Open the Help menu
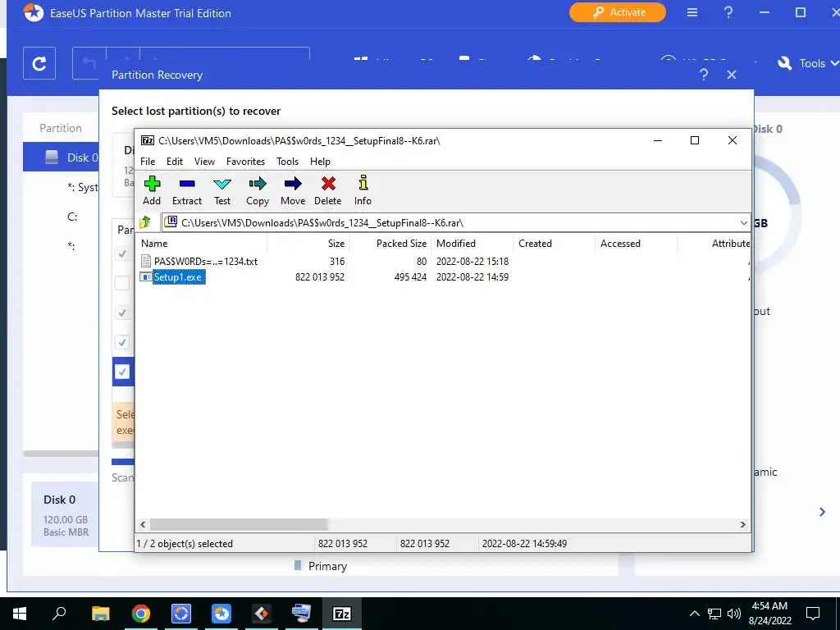 click(320, 162)
